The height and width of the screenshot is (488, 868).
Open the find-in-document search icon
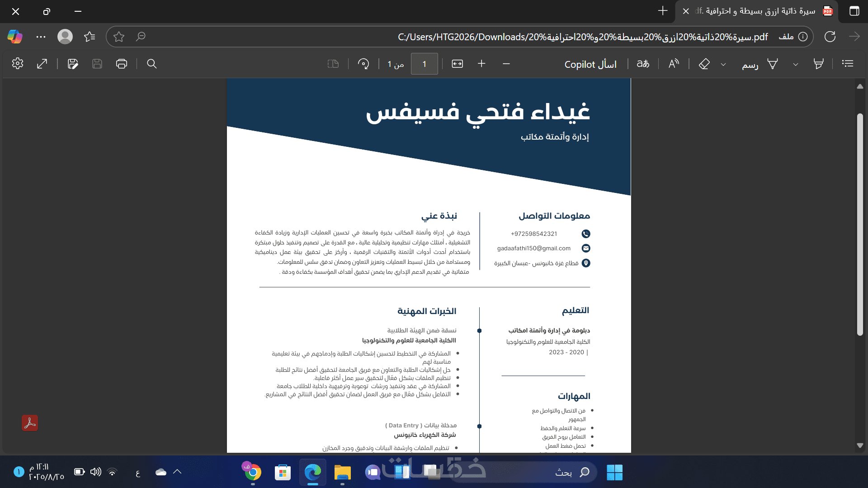152,64
